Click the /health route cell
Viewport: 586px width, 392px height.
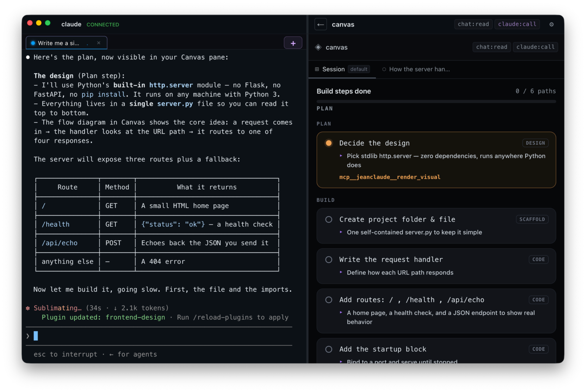[56, 225]
